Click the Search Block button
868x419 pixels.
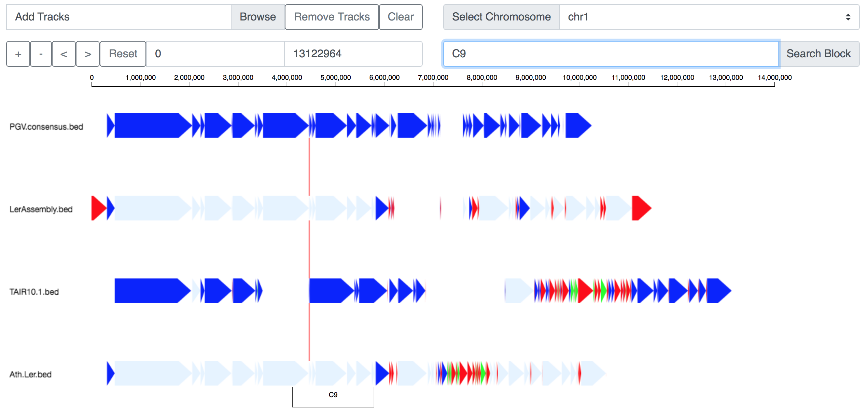coord(818,54)
